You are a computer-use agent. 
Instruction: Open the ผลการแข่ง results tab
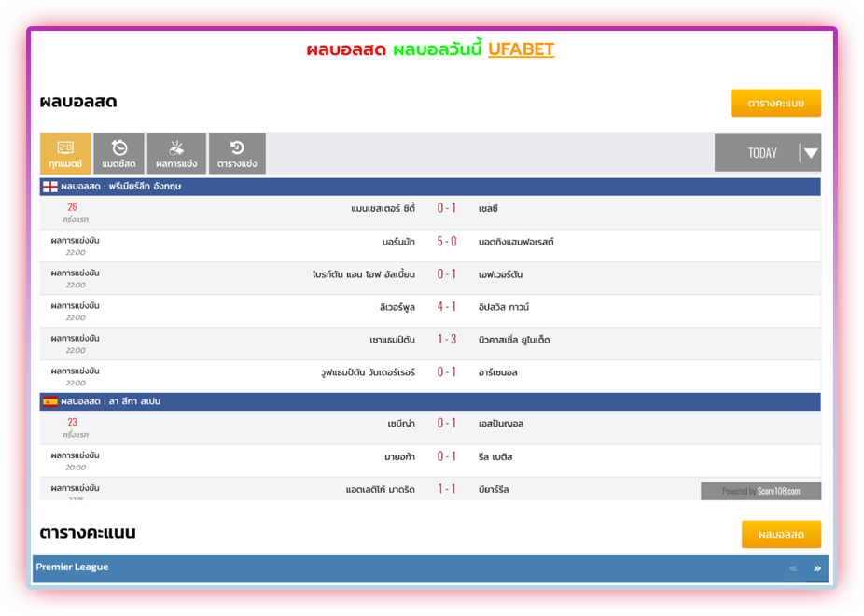pyautogui.click(x=176, y=153)
